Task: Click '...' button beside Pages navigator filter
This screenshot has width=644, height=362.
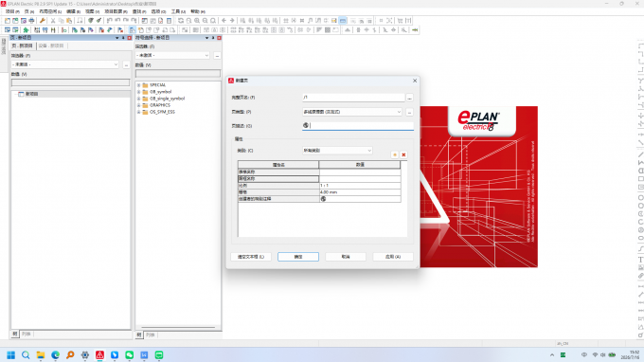Action: pos(126,64)
